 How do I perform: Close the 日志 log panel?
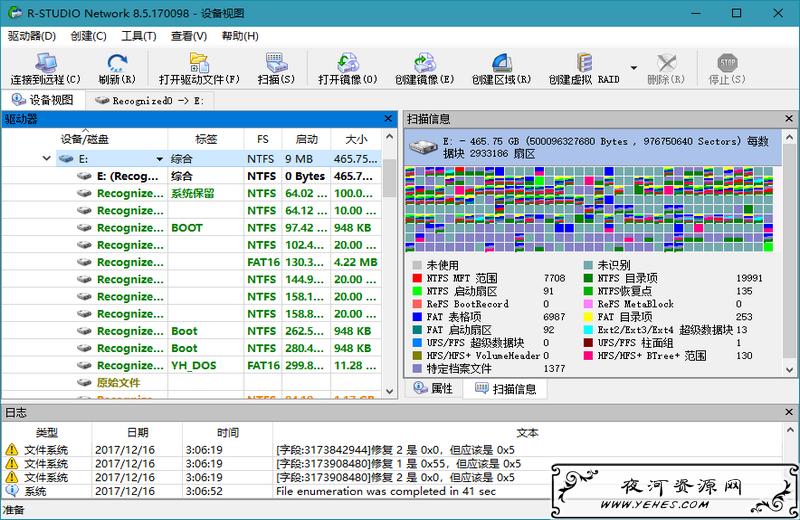(x=789, y=412)
